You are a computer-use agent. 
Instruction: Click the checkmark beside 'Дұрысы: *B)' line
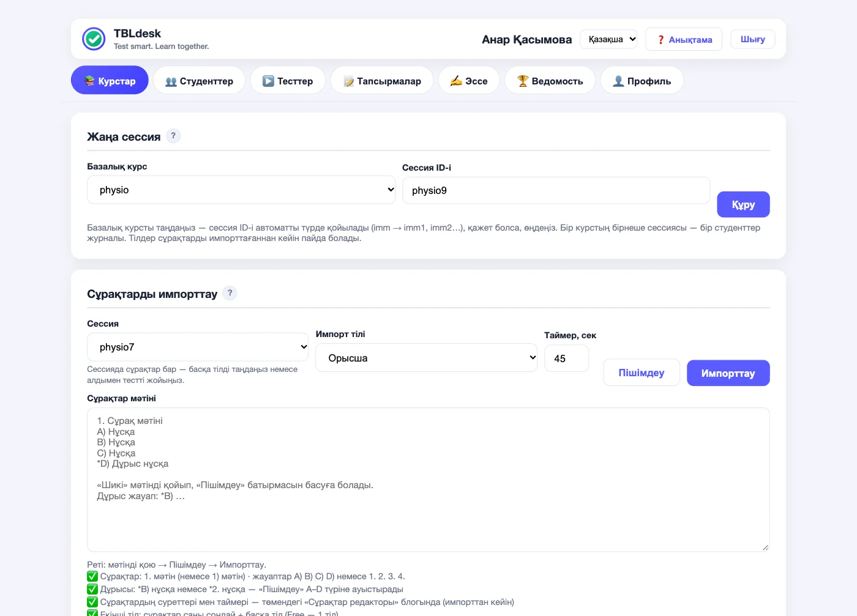(92, 589)
